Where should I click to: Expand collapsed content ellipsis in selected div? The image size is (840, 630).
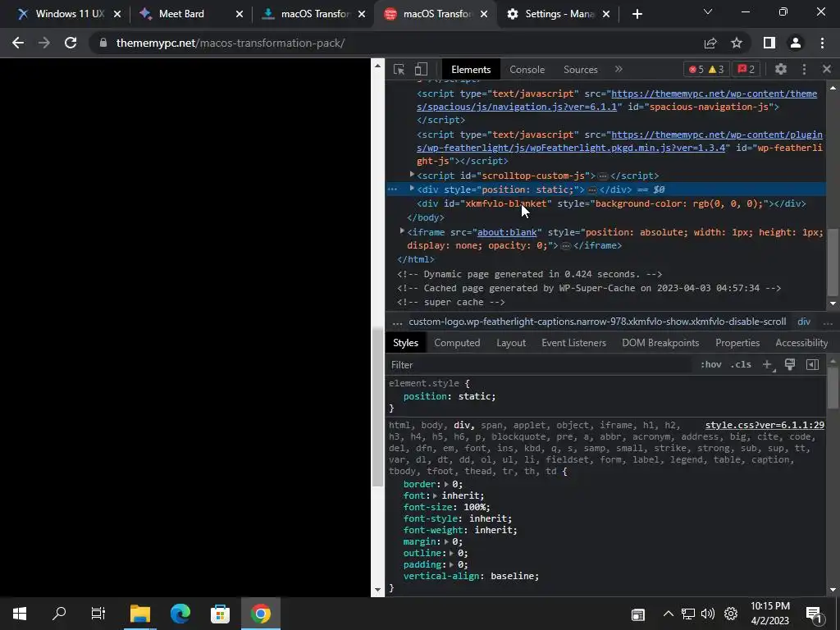[x=592, y=189]
